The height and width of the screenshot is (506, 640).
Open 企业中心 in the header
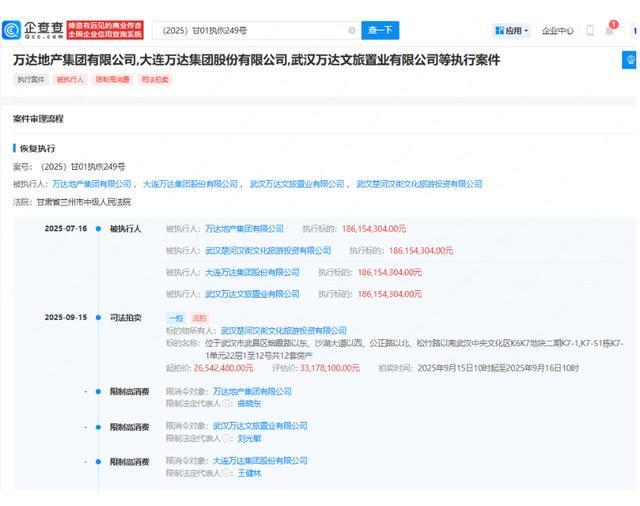coord(558,31)
